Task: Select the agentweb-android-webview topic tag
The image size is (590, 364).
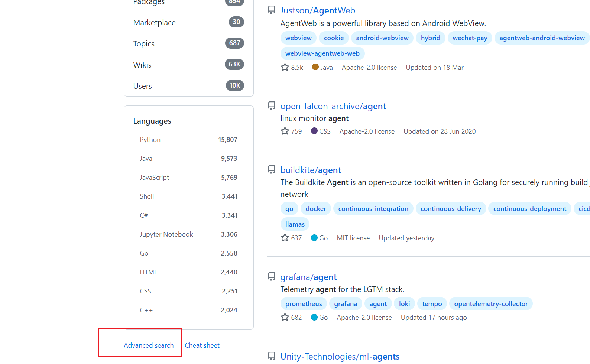Action: [542, 38]
